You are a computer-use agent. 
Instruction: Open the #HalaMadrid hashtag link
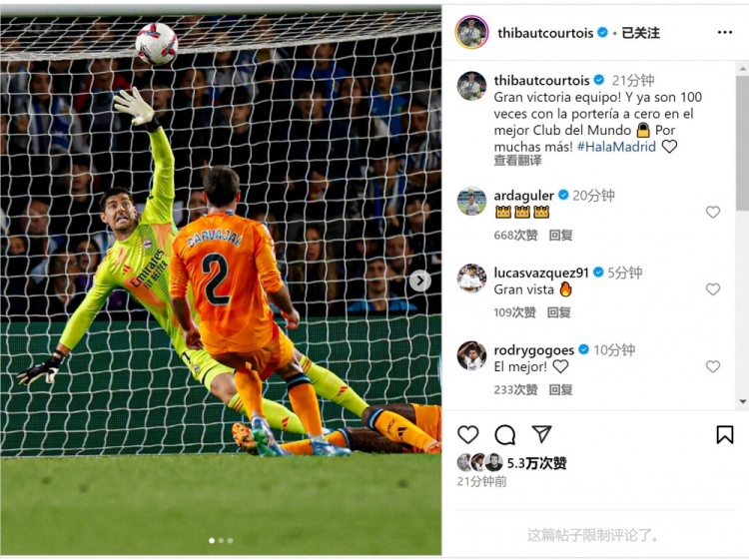click(616, 147)
